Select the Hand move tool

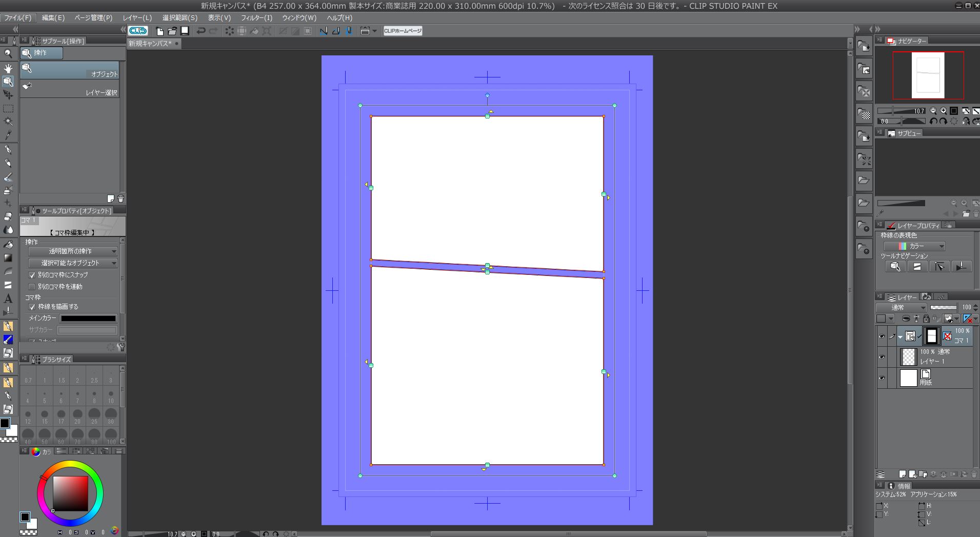tap(8, 68)
